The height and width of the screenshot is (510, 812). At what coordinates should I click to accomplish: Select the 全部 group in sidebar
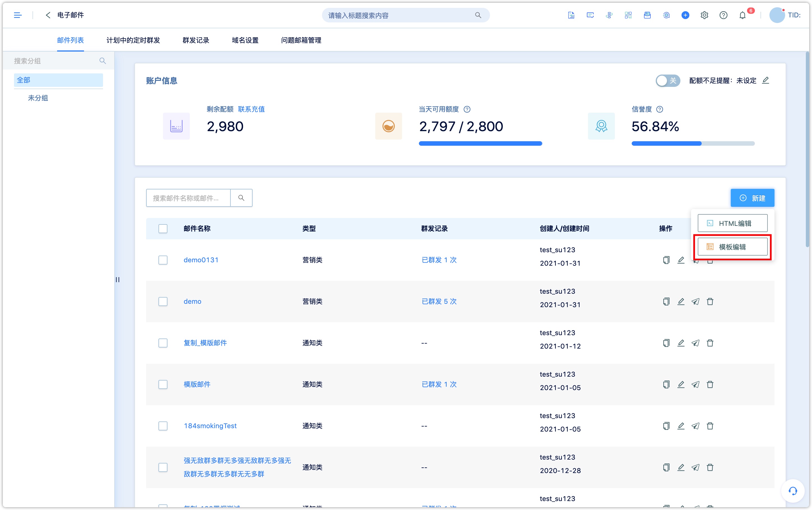[x=58, y=80]
